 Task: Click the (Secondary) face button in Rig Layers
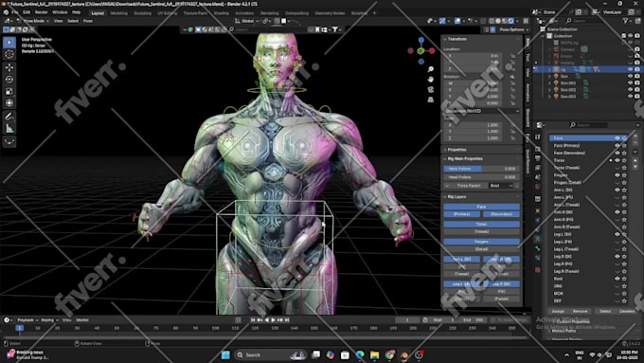click(x=501, y=214)
